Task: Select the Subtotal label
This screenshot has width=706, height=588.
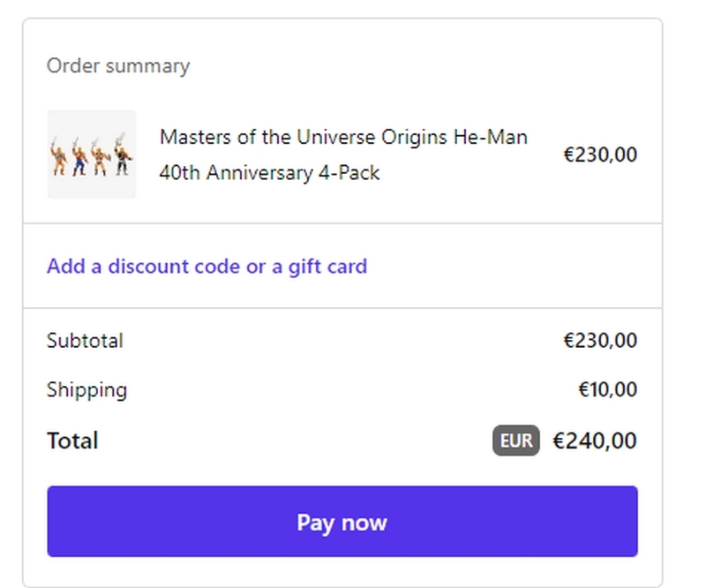Action: (x=85, y=341)
